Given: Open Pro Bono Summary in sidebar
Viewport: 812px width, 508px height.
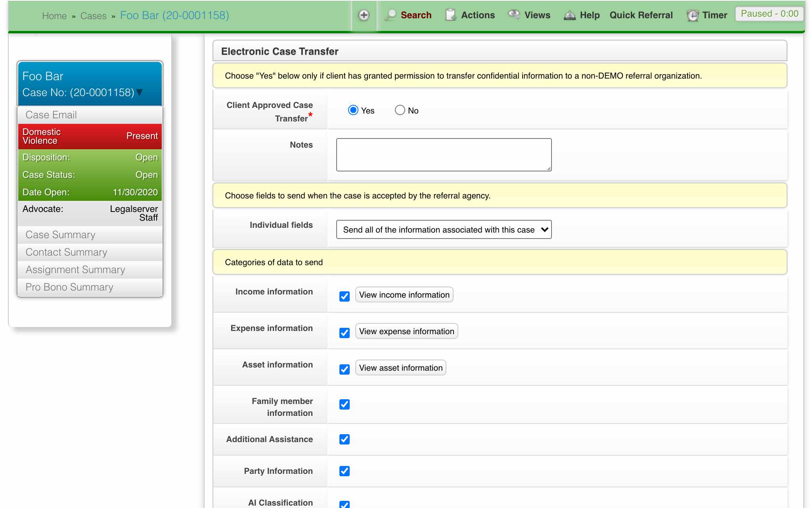Looking at the screenshot, I should 90,287.
